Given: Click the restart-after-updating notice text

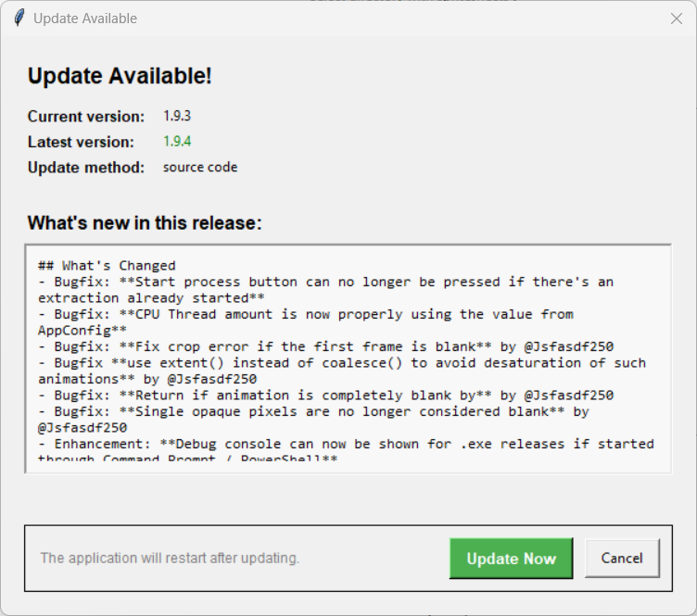Looking at the screenshot, I should pyautogui.click(x=170, y=559).
